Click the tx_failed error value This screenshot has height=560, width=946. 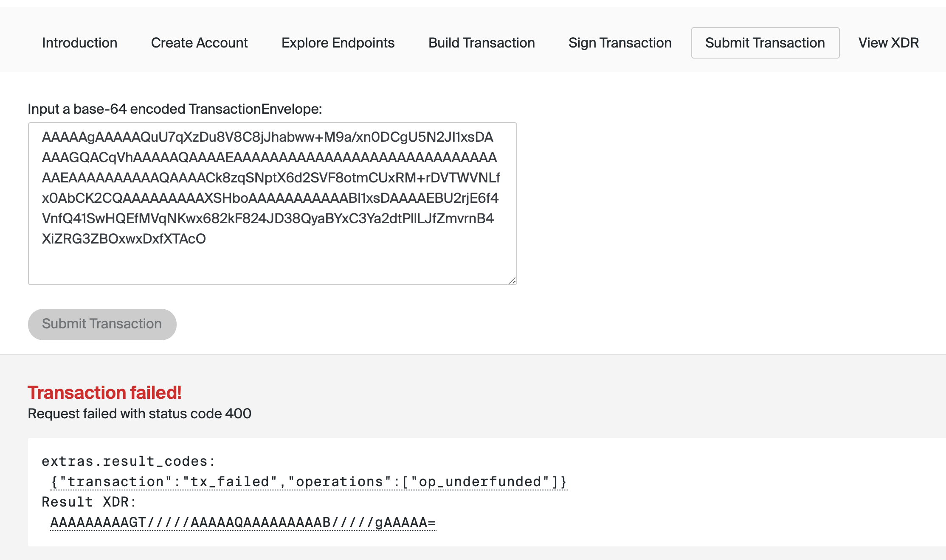(x=228, y=481)
